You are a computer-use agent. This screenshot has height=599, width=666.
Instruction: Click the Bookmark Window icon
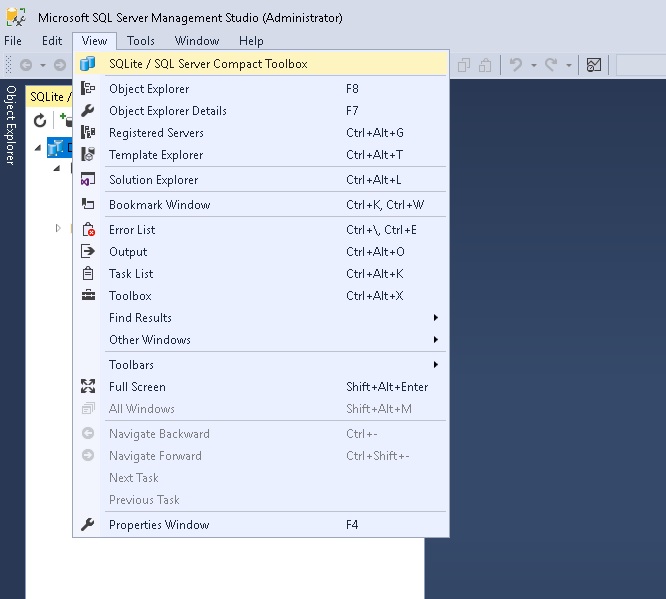click(88, 204)
